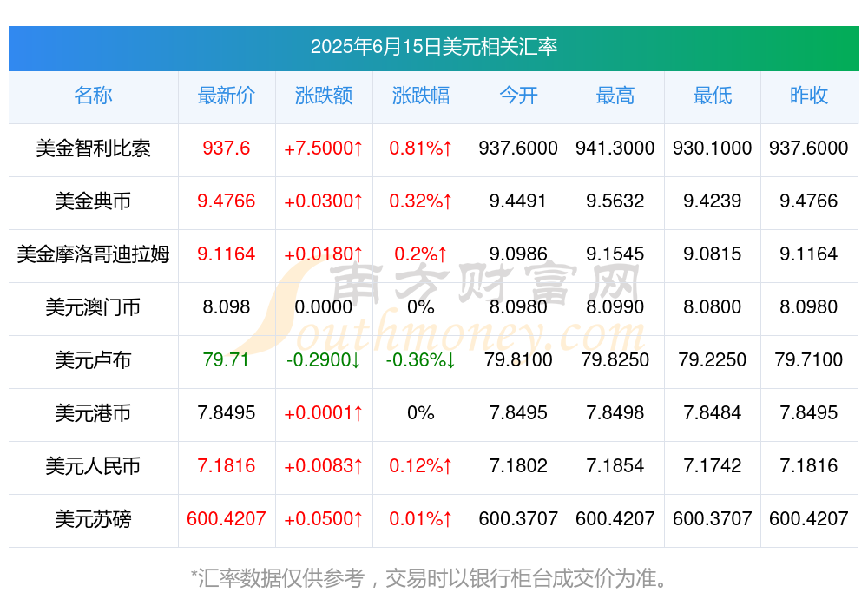
Task: Click the 最高 column header
Action: 615,96
